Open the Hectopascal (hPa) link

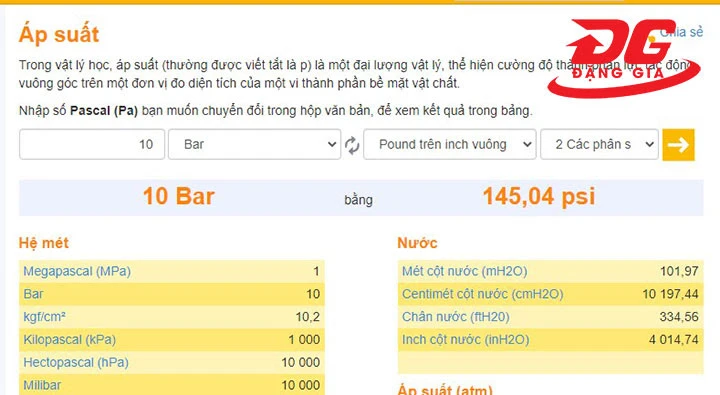click(x=76, y=362)
